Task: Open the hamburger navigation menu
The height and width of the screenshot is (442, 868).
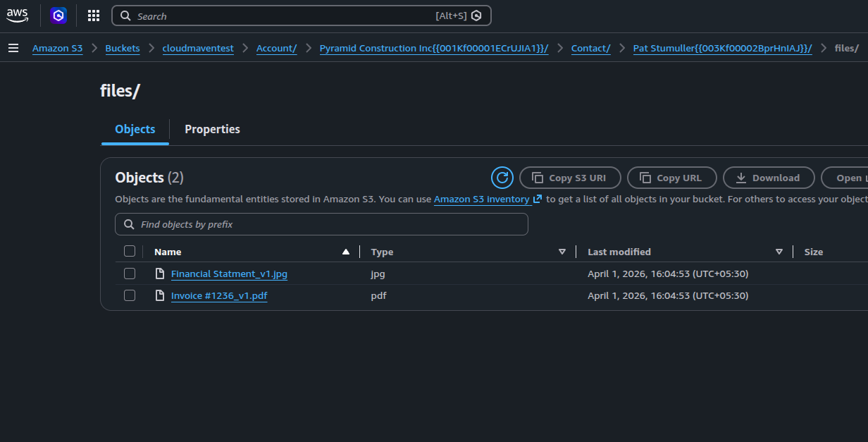Action: tap(13, 48)
